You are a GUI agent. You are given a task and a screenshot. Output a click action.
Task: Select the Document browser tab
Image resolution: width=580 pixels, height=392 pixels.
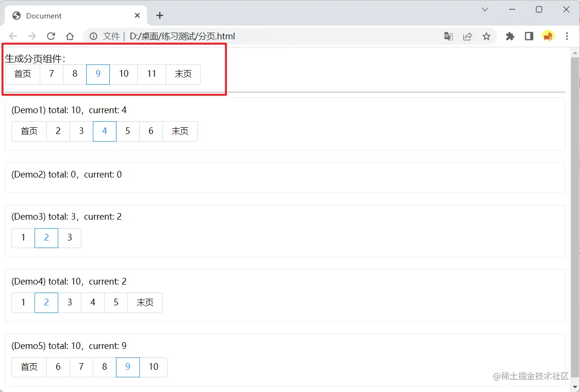pos(76,16)
